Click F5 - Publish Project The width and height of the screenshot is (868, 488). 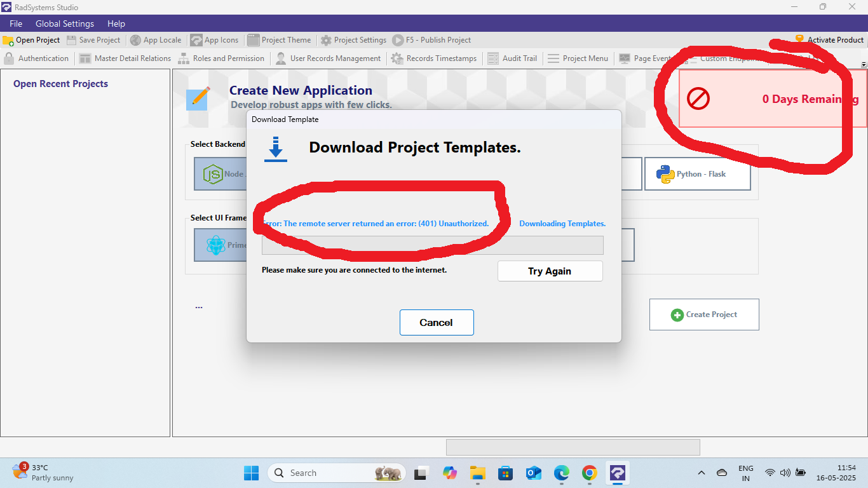[431, 40]
